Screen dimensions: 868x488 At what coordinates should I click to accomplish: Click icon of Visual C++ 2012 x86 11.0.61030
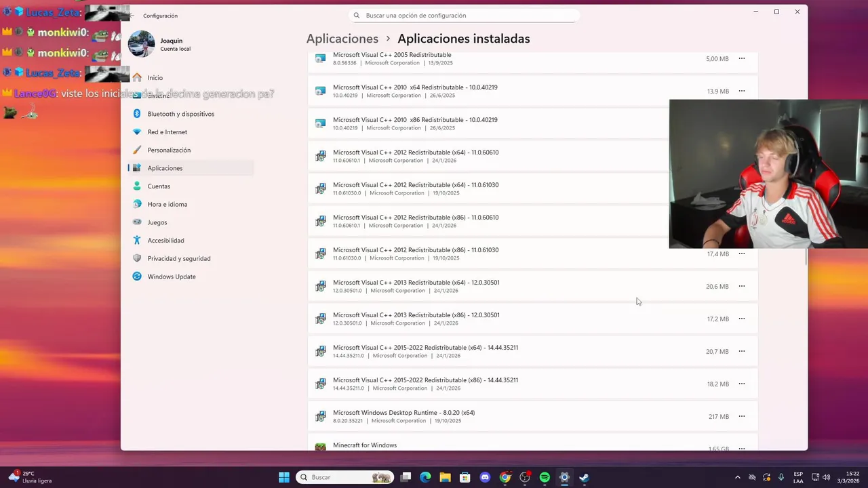(x=320, y=253)
